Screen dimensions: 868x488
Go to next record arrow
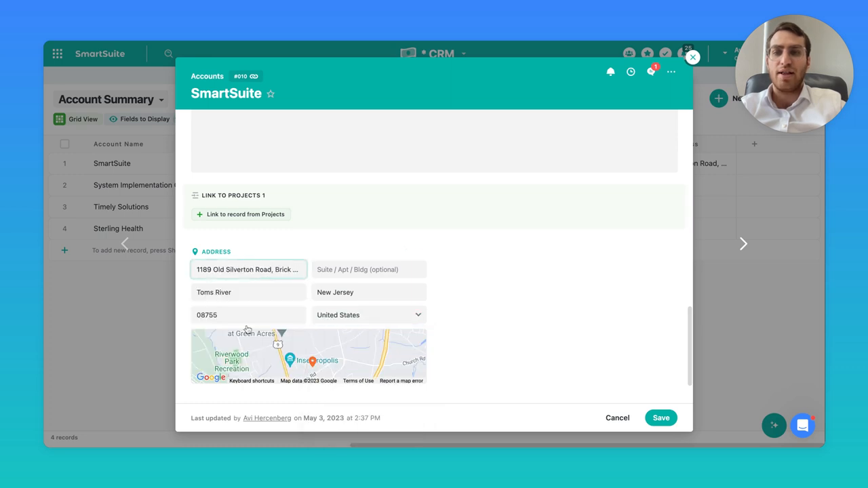pyautogui.click(x=743, y=243)
